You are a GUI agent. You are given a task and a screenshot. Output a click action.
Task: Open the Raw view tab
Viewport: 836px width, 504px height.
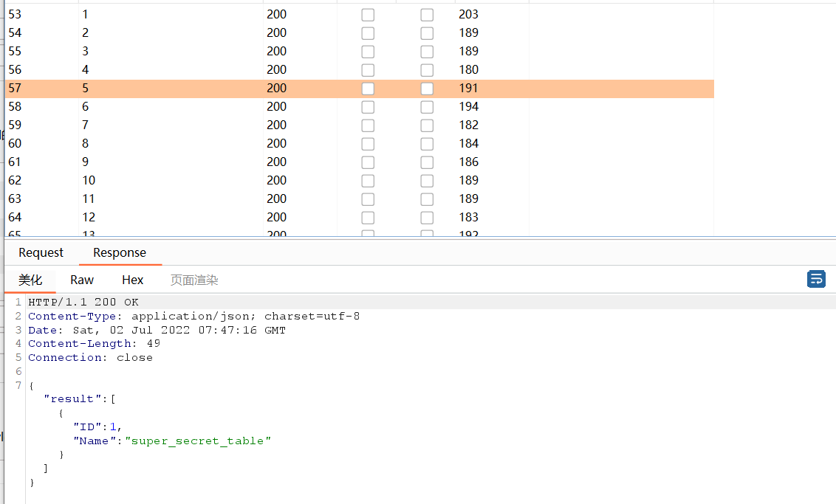tap(82, 280)
